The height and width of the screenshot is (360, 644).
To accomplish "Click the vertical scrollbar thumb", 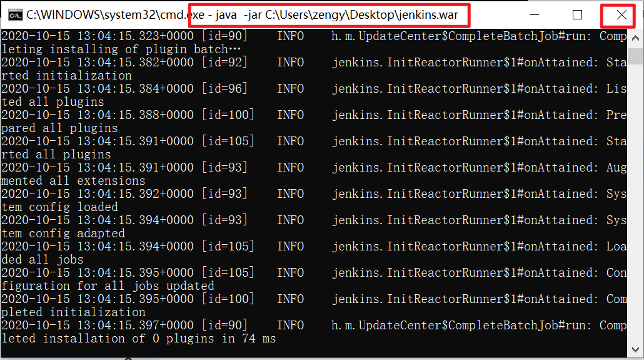I will tap(635, 56).
